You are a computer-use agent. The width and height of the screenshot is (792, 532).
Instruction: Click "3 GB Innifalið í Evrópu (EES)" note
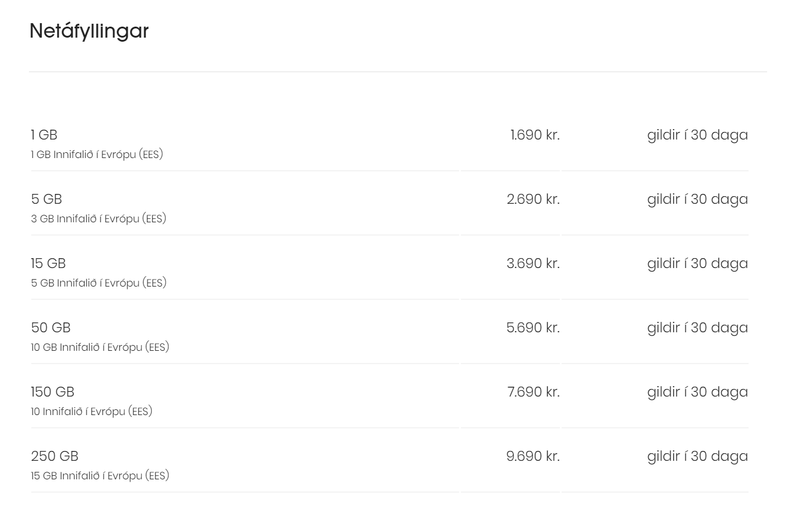pos(98,219)
